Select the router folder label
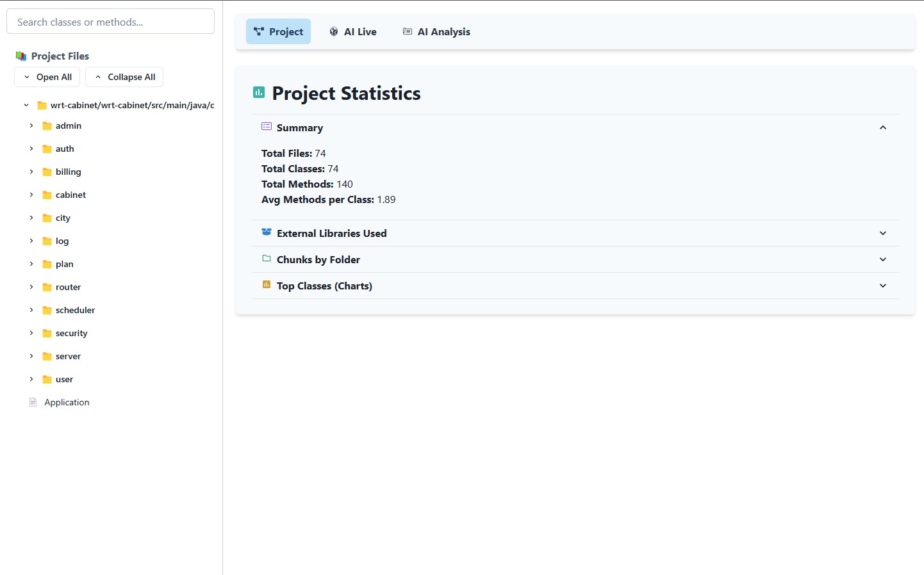 pos(68,287)
